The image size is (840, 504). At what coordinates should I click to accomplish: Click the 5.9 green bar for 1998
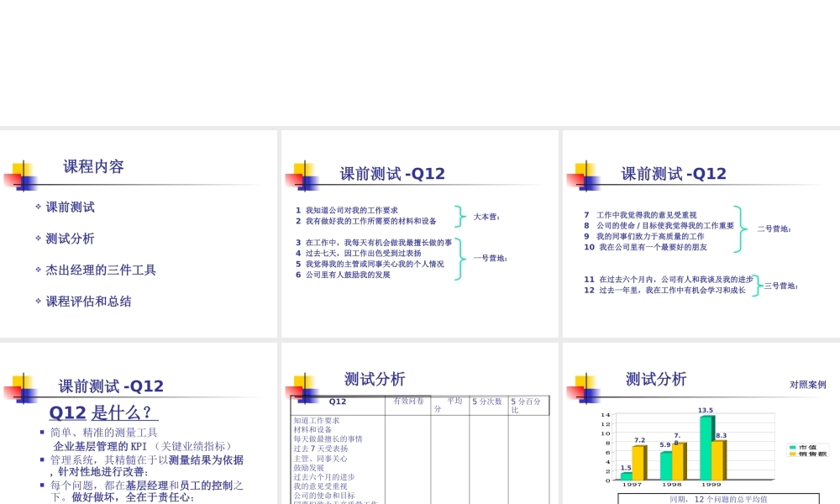(x=666, y=466)
